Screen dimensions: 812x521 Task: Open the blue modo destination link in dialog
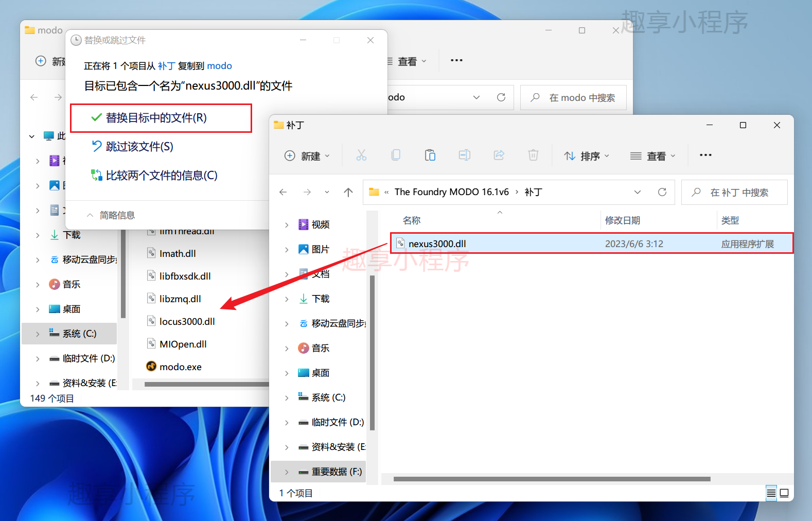click(x=219, y=66)
